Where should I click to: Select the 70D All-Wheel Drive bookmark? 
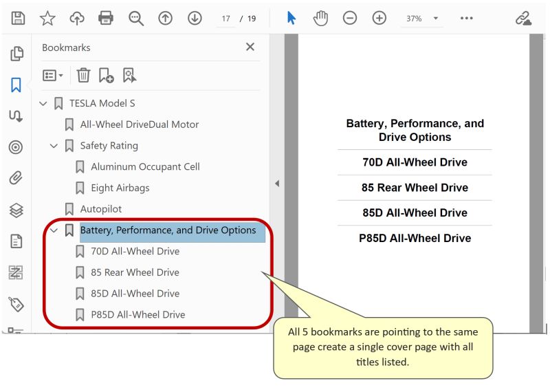click(135, 251)
